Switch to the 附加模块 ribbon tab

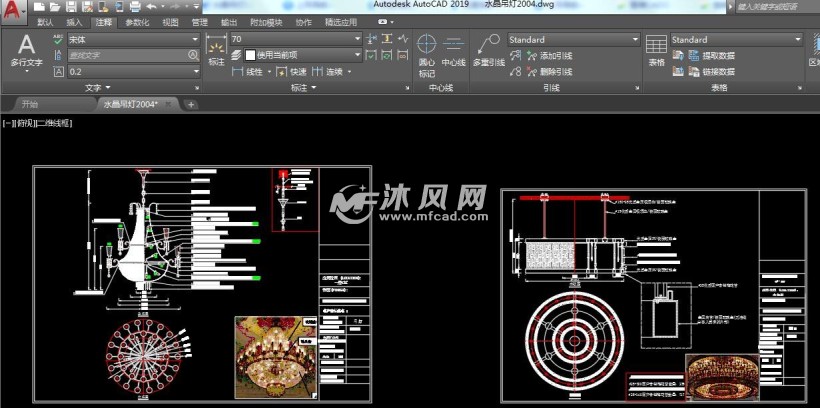click(266, 22)
